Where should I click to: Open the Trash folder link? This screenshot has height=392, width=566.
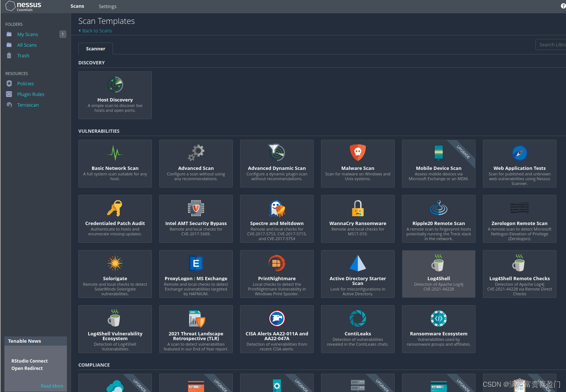(23, 56)
